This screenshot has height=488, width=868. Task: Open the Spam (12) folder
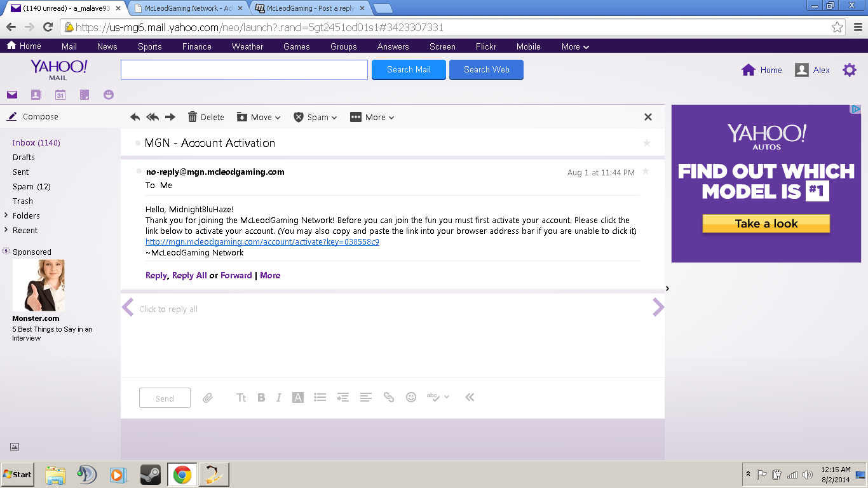click(x=32, y=187)
